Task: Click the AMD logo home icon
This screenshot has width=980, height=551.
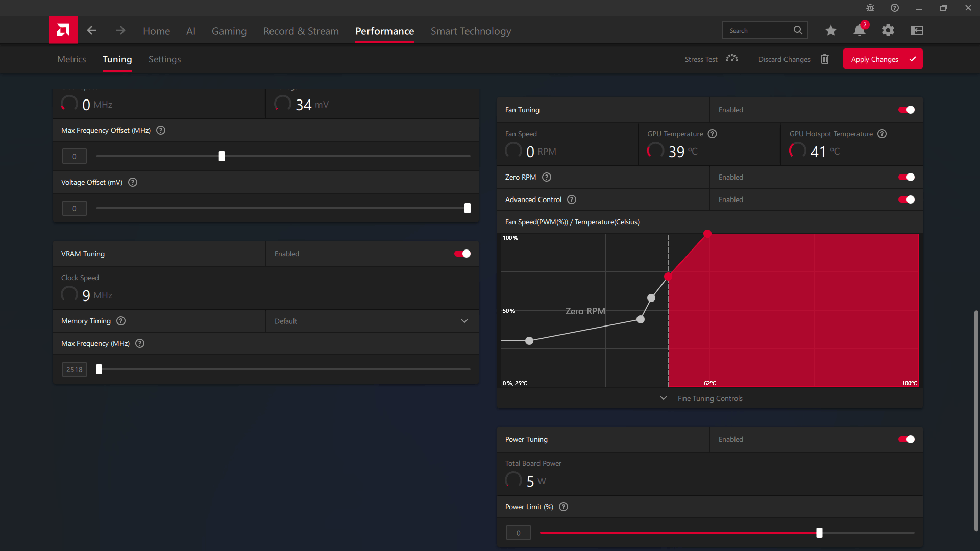Action: click(x=63, y=30)
